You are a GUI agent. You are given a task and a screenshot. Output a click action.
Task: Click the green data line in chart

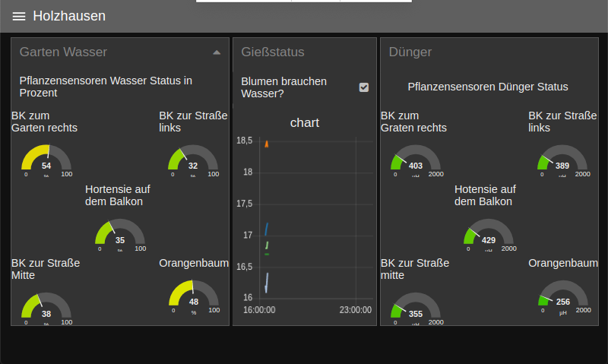[267, 245]
